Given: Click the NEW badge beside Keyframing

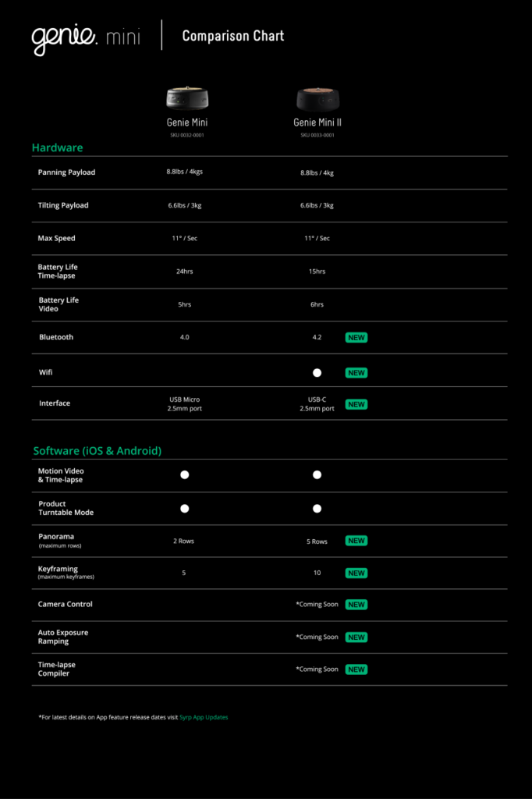Looking at the screenshot, I should [x=356, y=574].
